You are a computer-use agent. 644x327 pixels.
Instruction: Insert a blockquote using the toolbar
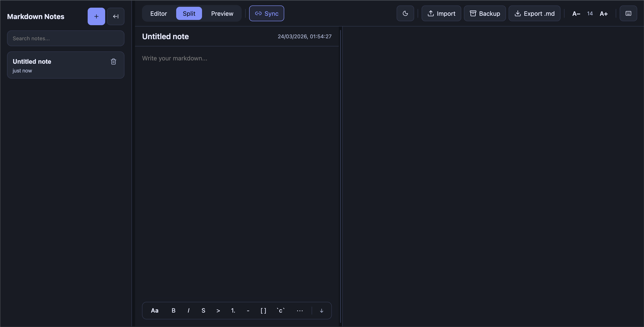click(218, 311)
